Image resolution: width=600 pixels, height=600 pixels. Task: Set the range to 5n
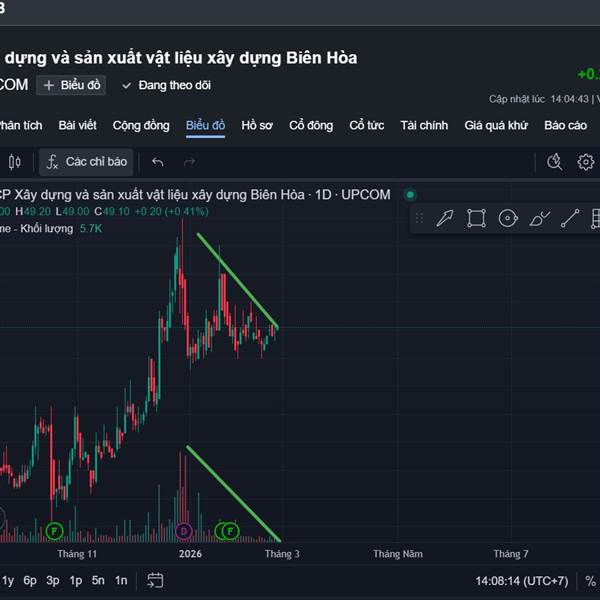pos(98,581)
